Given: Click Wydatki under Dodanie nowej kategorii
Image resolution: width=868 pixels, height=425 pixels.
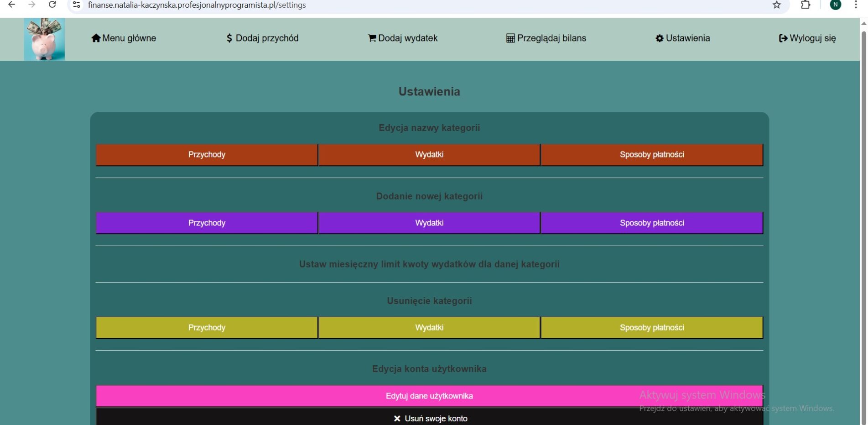Looking at the screenshot, I should pyautogui.click(x=429, y=223).
